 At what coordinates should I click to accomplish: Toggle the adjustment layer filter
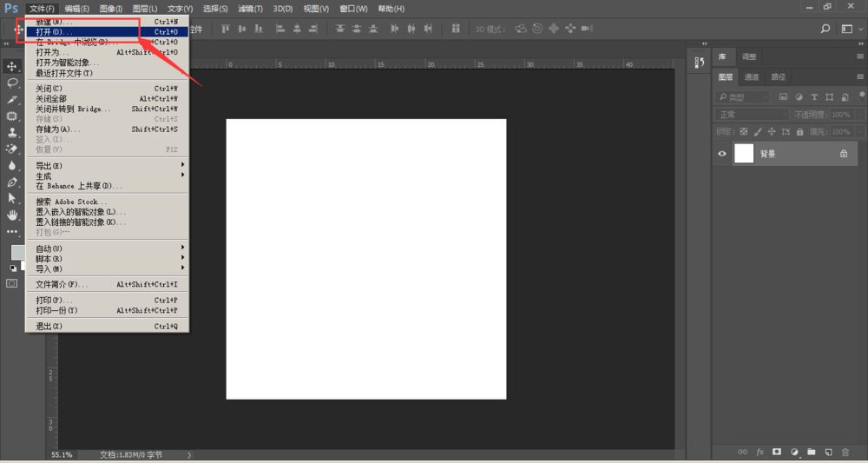[799, 97]
